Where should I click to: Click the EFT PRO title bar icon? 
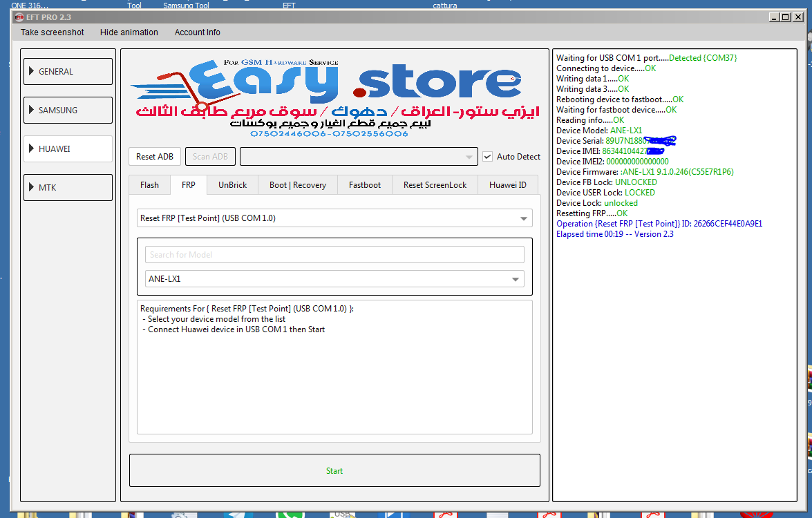point(19,17)
